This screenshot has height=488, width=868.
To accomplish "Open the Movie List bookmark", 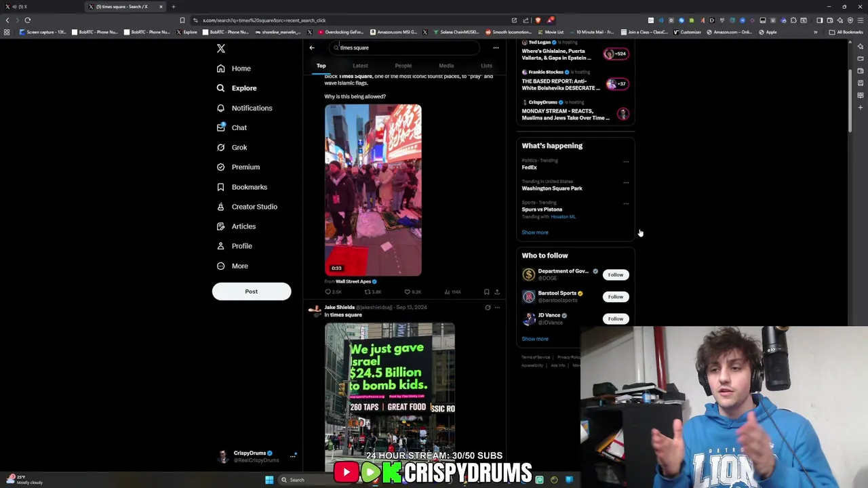I will [550, 32].
